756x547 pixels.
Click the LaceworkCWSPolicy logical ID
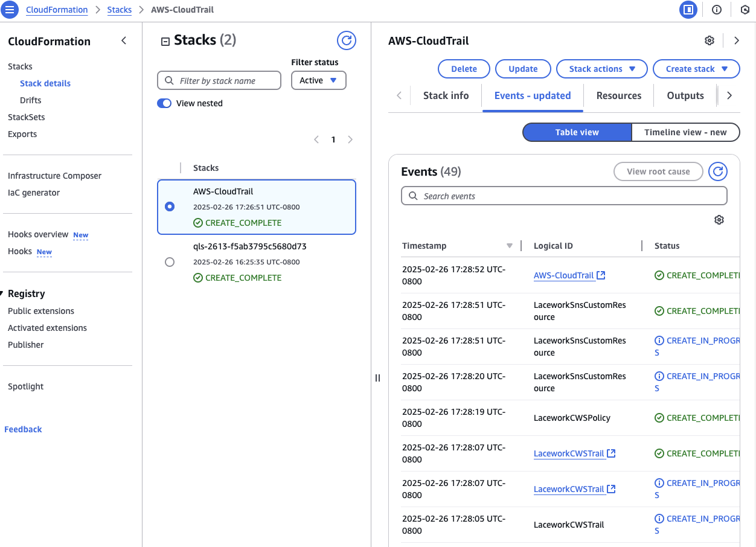pyautogui.click(x=572, y=418)
